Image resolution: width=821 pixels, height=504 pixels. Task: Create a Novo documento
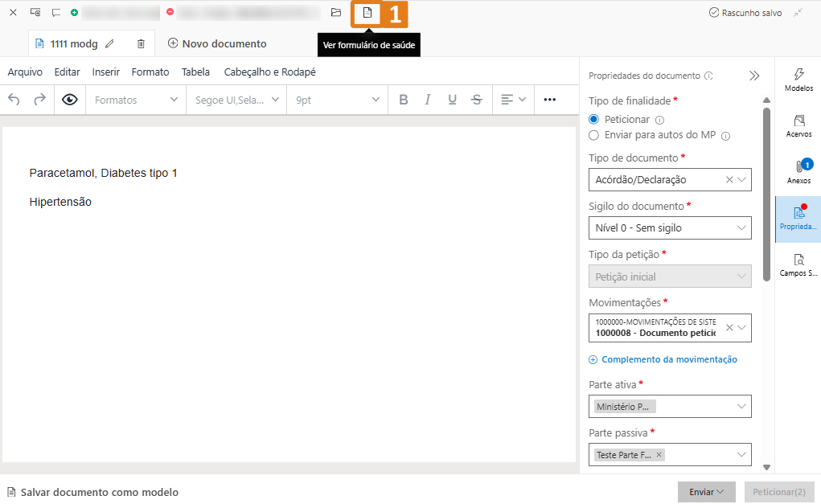tap(217, 43)
